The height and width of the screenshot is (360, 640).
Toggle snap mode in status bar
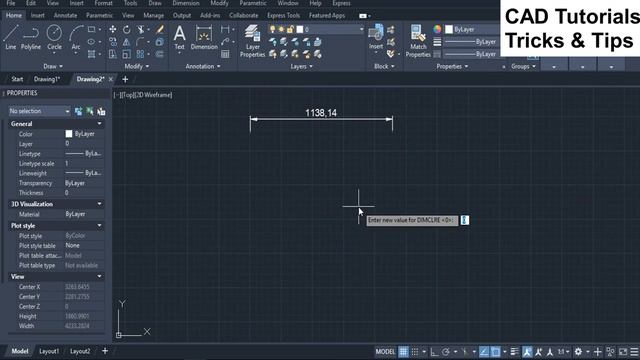[x=415, y=351]
